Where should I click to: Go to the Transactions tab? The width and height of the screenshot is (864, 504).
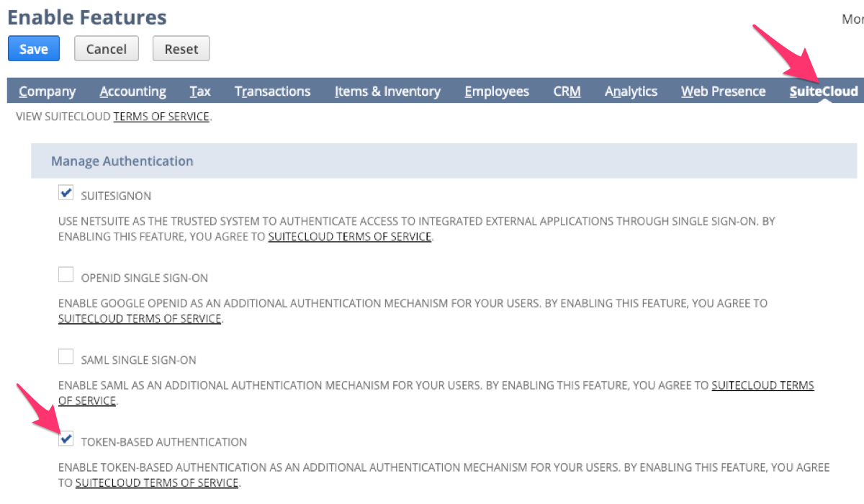tap(273, 91)
